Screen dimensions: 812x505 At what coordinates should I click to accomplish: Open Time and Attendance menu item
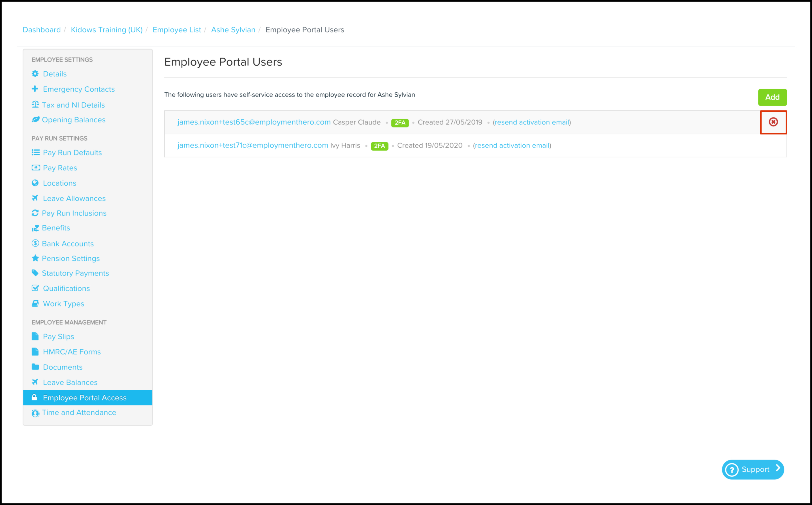tap(79, 412)
